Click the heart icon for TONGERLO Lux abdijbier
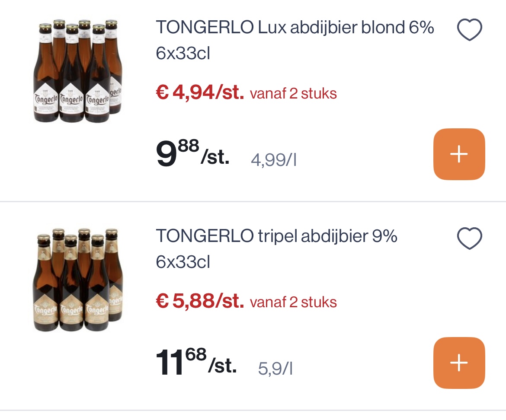Image resolution: width=506 pixels, height=420 pixels. 469,29
